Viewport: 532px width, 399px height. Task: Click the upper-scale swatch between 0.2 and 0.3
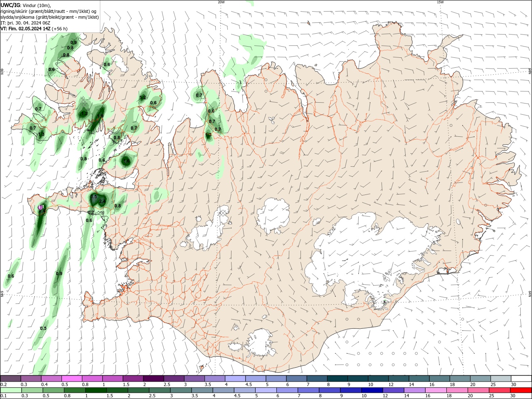tap(11, 379)
